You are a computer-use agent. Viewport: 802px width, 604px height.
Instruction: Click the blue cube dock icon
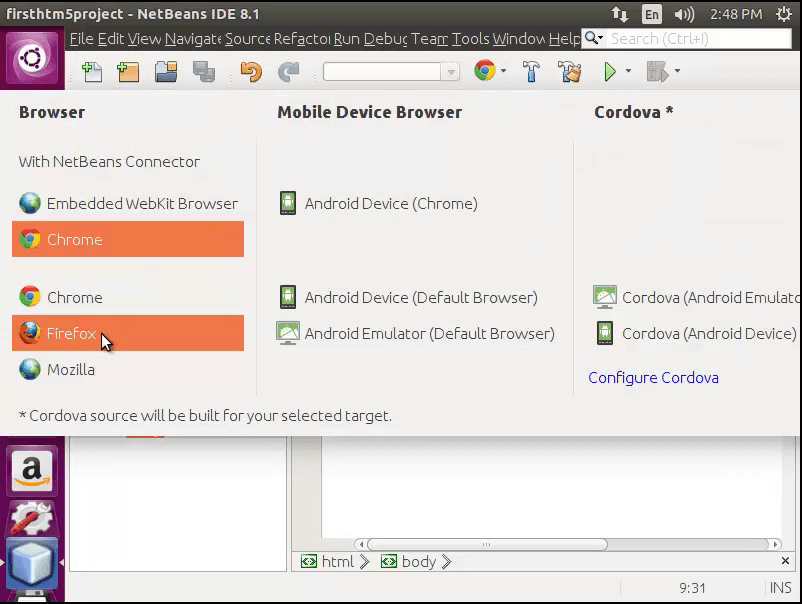pos(32,564)
